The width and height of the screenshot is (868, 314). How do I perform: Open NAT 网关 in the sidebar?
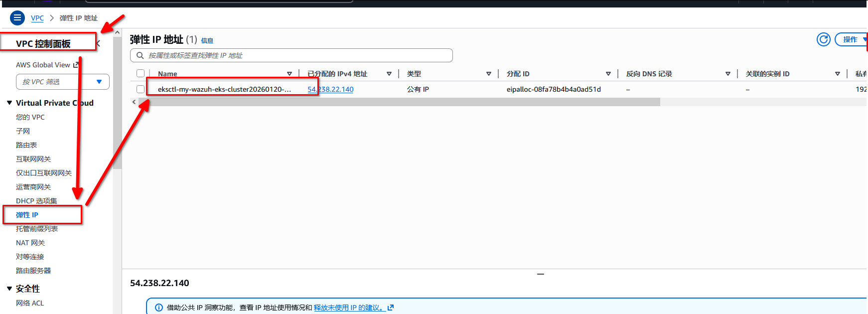[x=30, y=243]
